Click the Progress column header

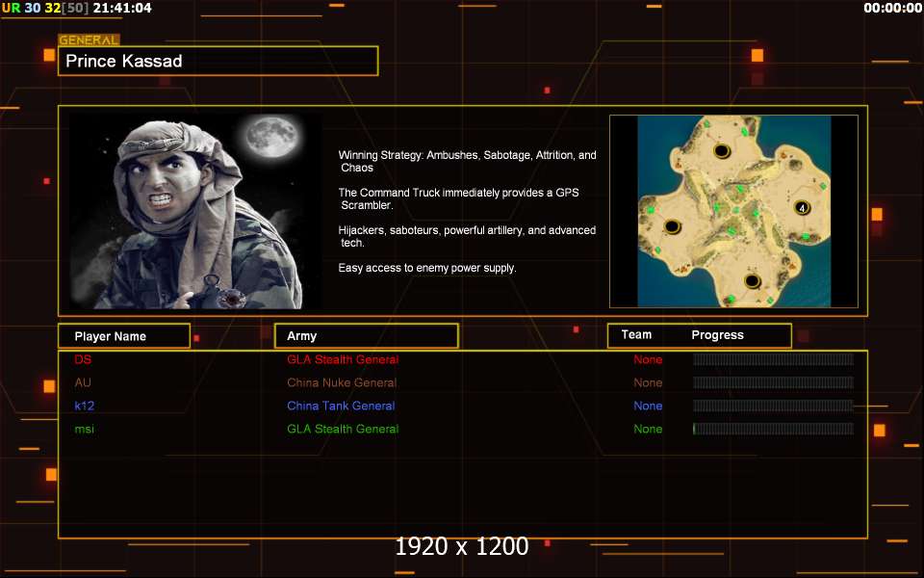(717, 335)
